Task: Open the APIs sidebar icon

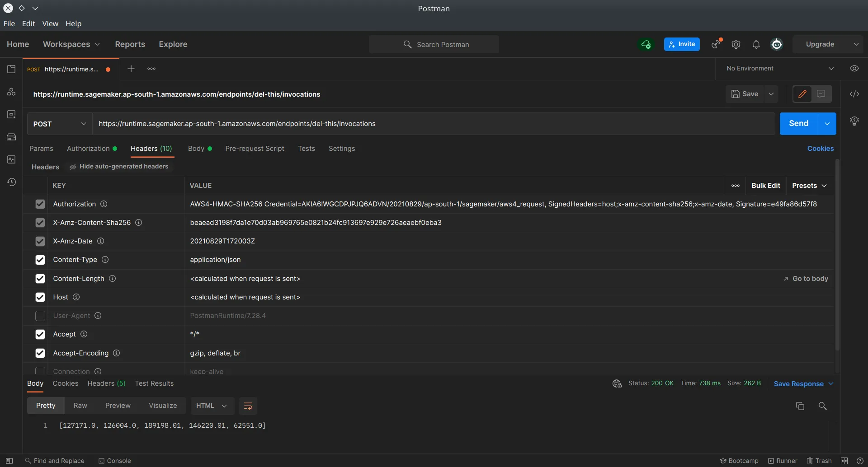Action: pyautogui.click(x=11, y=92)
